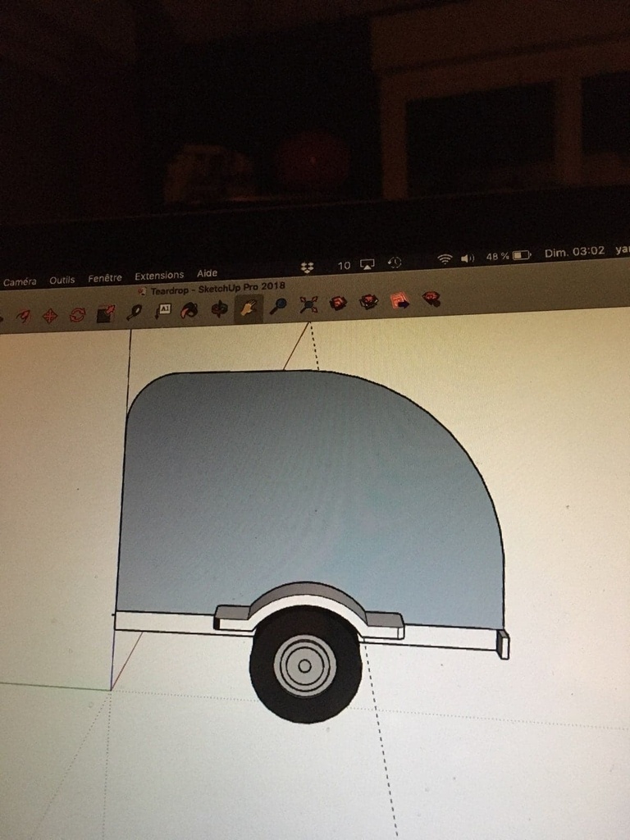Select the Zoom magnifier tool
Viewport: 630px width, 840px height.
[x=278, y=306]
